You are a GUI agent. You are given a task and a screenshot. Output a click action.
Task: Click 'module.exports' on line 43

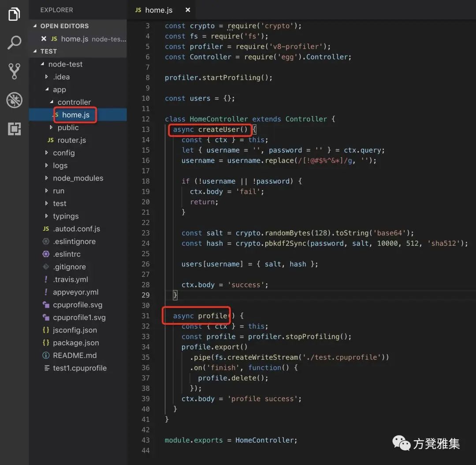click(193, 440)
